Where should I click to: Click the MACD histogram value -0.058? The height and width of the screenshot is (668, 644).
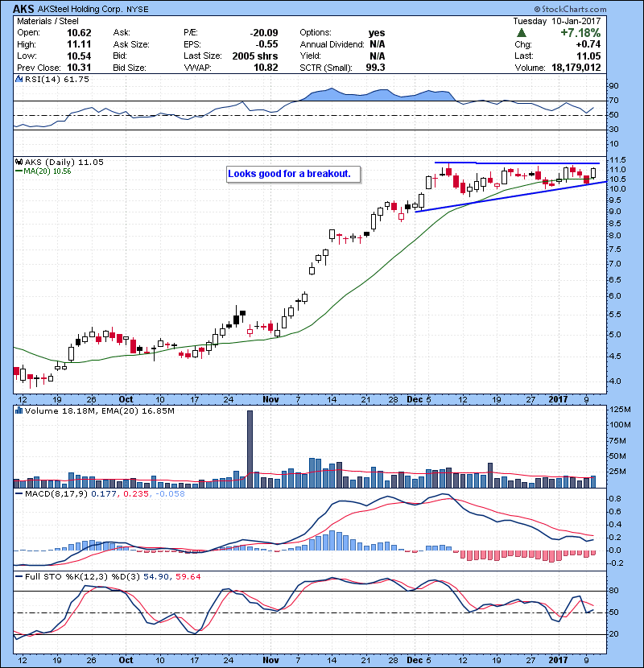(x=170, y=494)
